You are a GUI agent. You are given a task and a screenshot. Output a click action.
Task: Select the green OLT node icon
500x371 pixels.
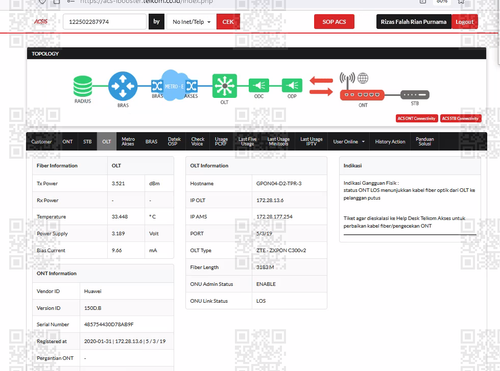point(225,86)
